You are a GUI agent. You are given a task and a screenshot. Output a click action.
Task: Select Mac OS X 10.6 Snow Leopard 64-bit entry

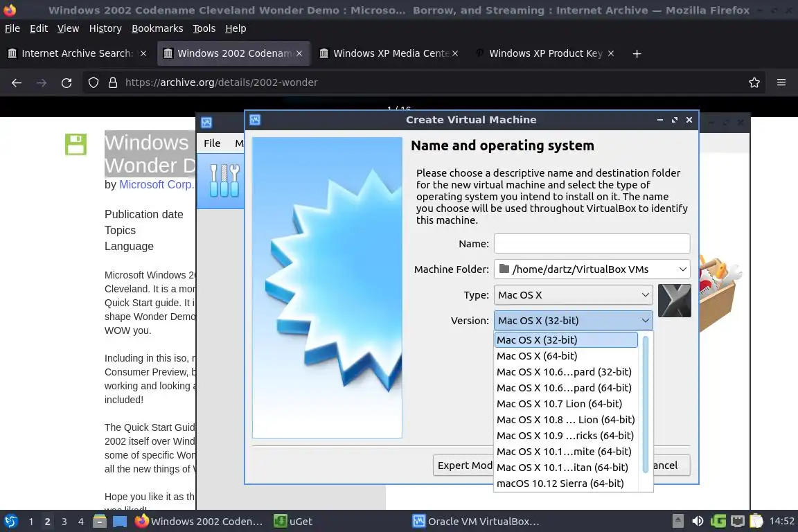tap(566, 387)
